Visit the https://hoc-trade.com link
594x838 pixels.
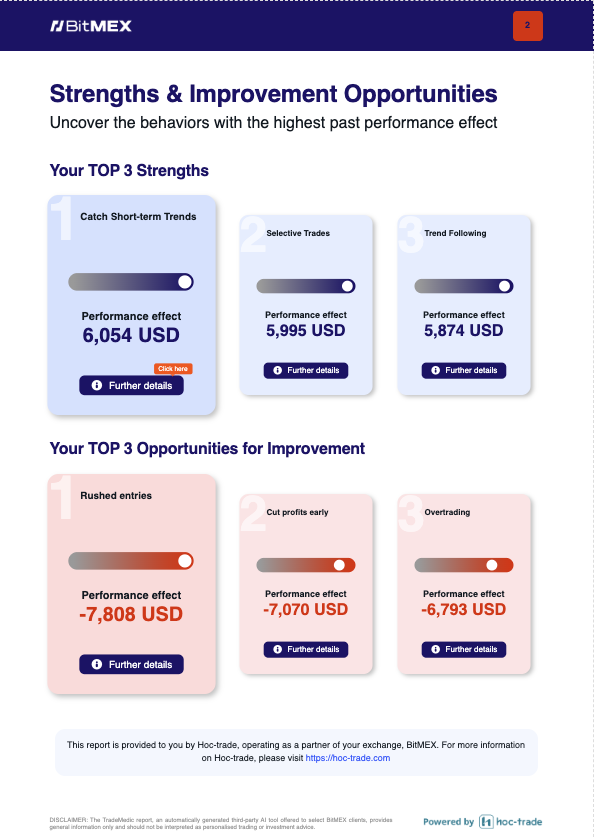coord(348,758)
